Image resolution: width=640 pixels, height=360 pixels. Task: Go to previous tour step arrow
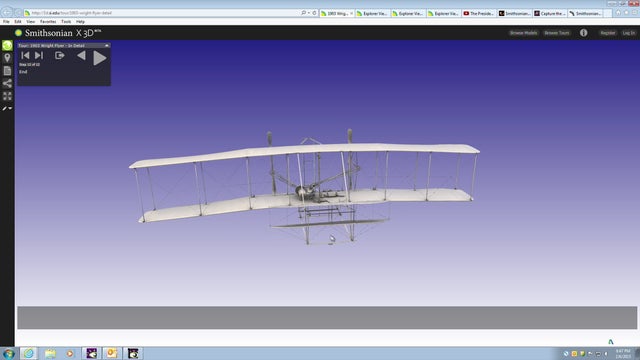(81, 56)
